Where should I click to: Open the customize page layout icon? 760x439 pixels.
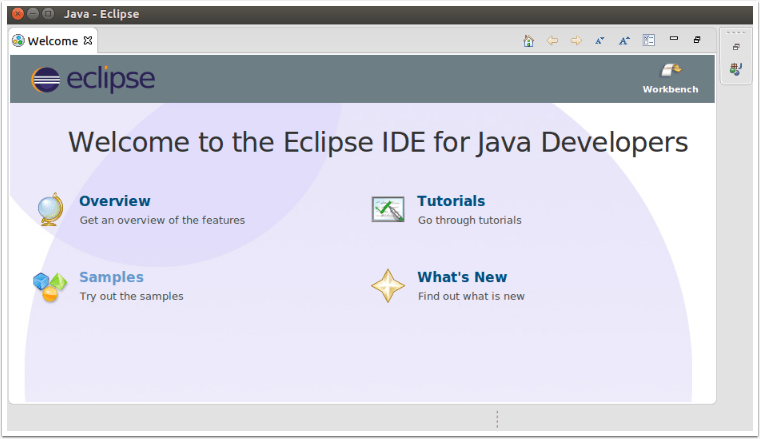click(649, 40)
